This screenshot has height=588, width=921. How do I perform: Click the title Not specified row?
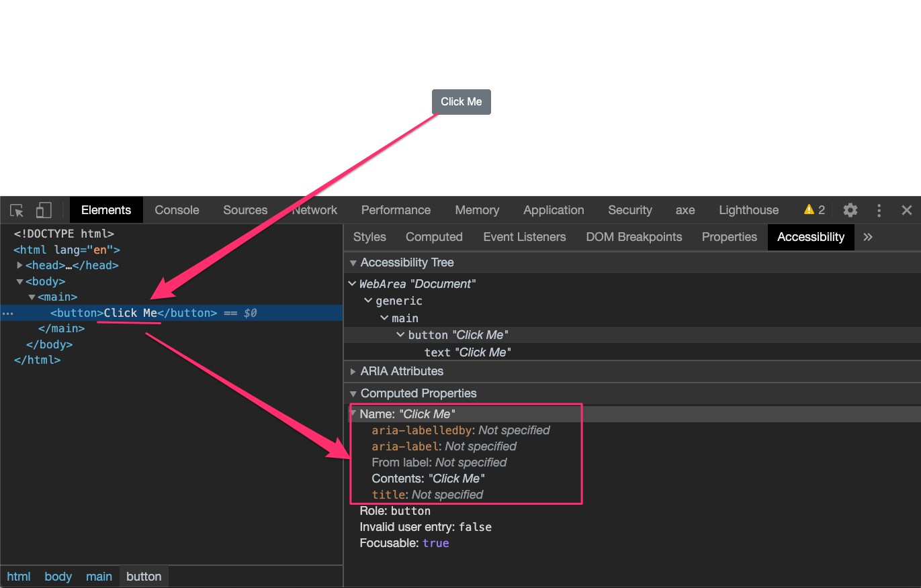tap(427, 495)
